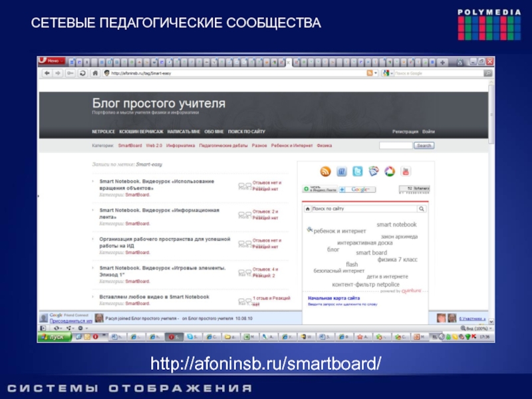This screenshot has height=399, width=532.
Task: Open post Видеоурок «Информационная лента»
Action: [160, 213]
